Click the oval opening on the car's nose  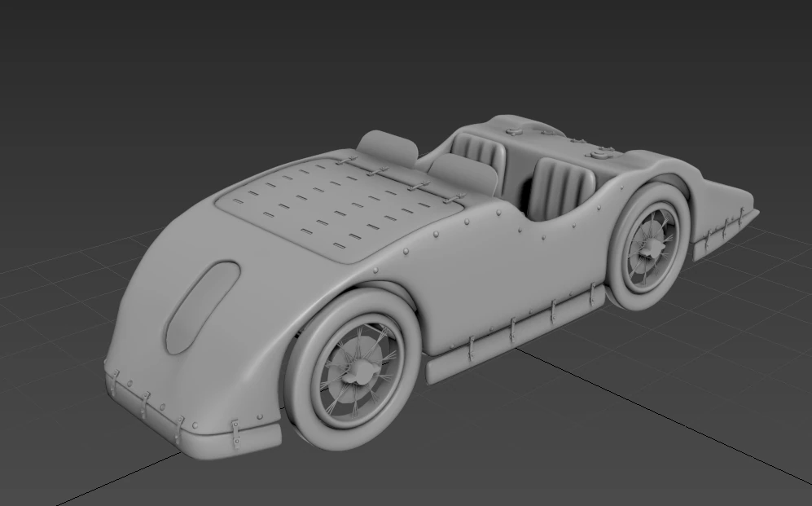tap(202, 308)
